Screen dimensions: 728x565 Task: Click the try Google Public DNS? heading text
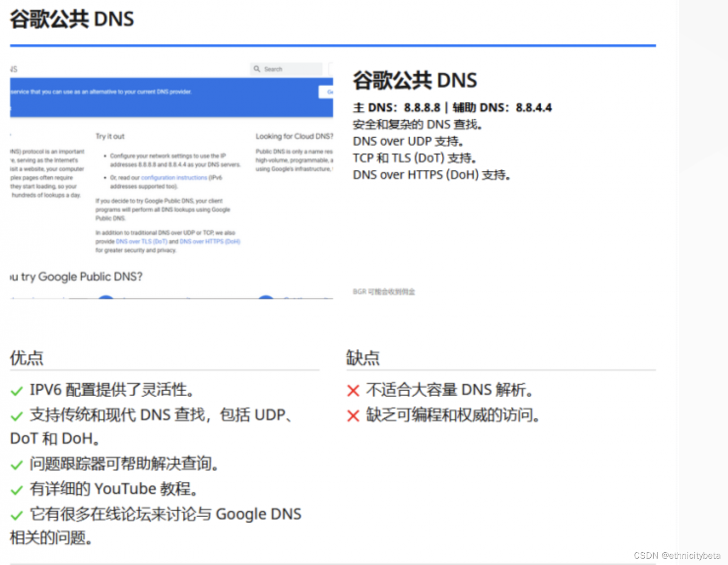(81, 277)
